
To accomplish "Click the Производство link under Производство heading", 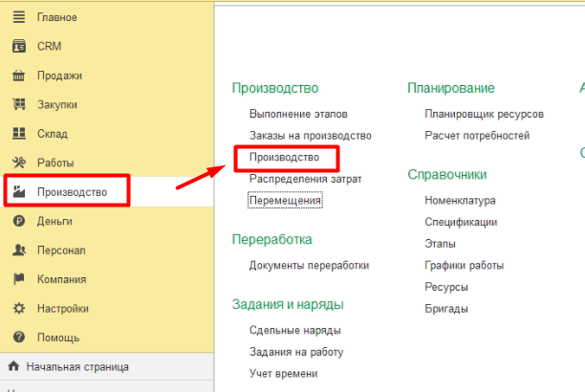I will [284, 157].
